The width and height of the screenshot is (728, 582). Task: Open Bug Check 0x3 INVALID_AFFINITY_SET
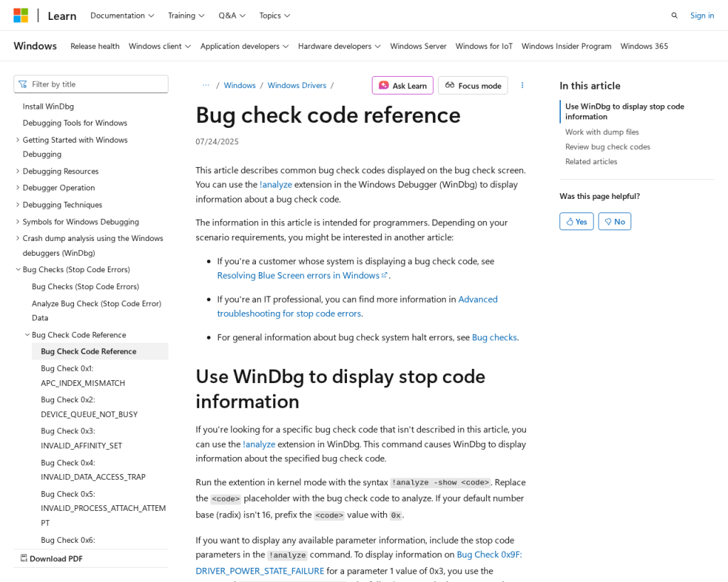coord(81,438)
